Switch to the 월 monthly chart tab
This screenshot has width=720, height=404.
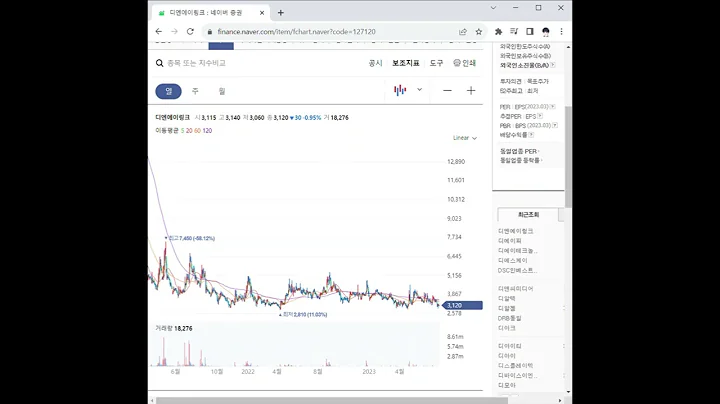[x=222, y=91]
